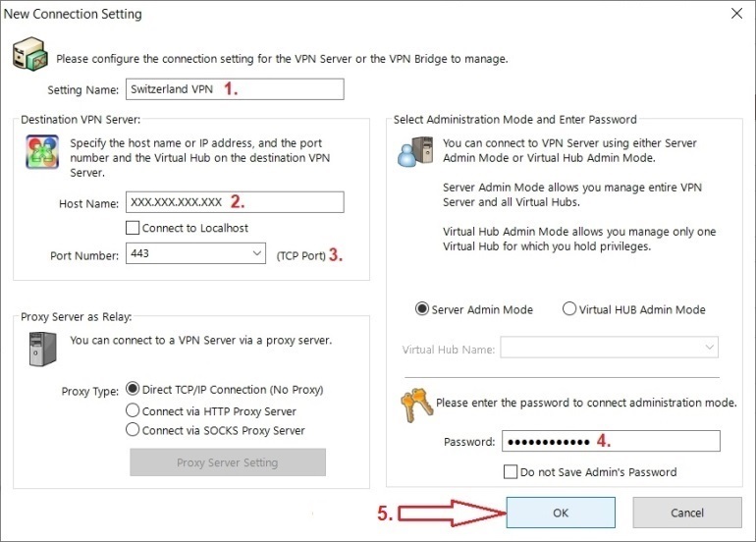Image resolution: width=756 pixels, height=542 pixels.
Task: Enable the Connect to Localhost checkbox
Action: [134, 228]
